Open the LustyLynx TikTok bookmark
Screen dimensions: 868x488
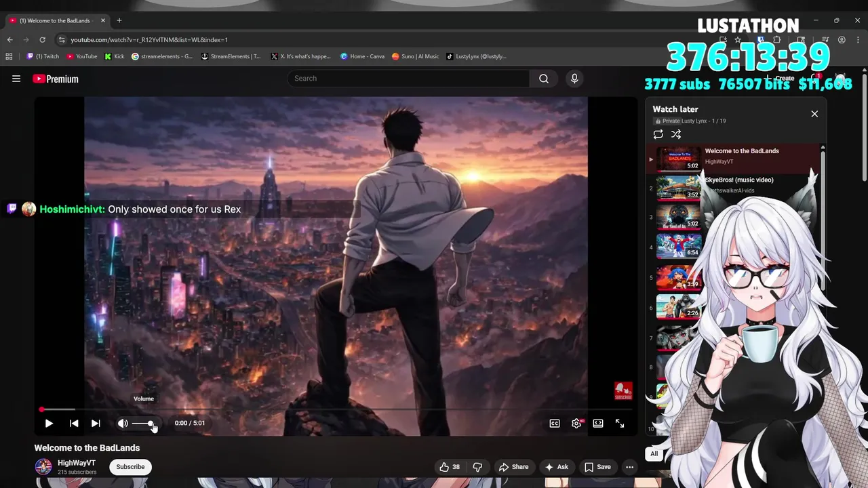click(x=476, y=56)
